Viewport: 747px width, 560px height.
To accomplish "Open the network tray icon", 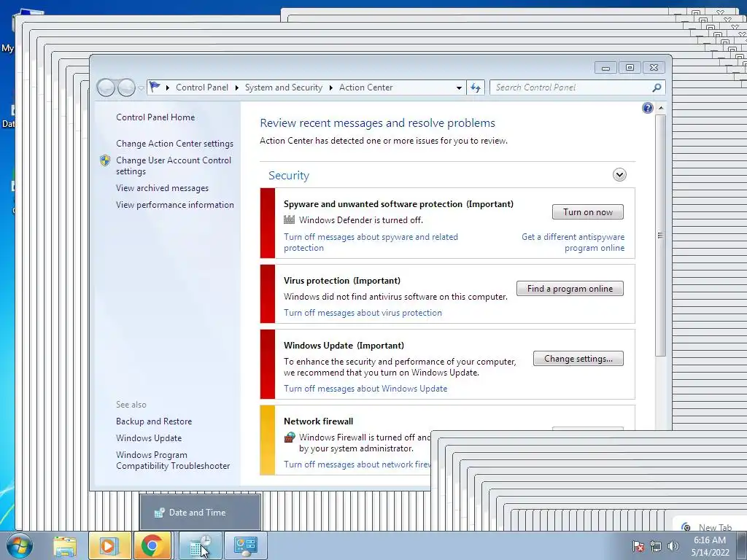I will coord(656,546).
